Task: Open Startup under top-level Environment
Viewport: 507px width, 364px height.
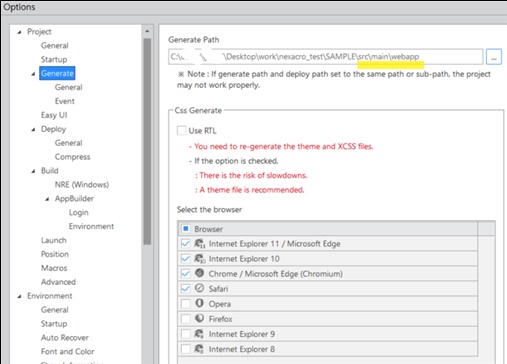Action: coord(54,324)
